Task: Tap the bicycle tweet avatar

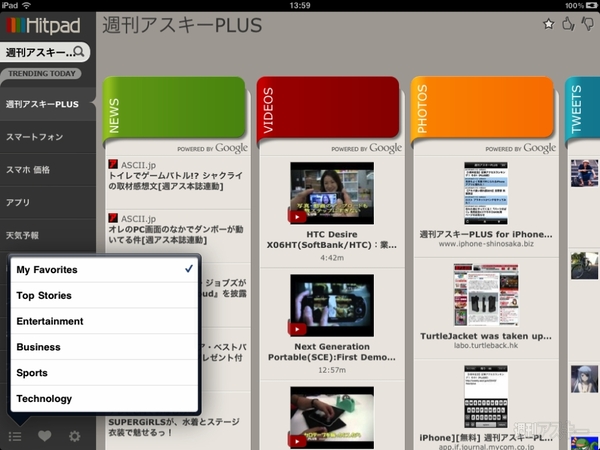Action: coord(584,265)
